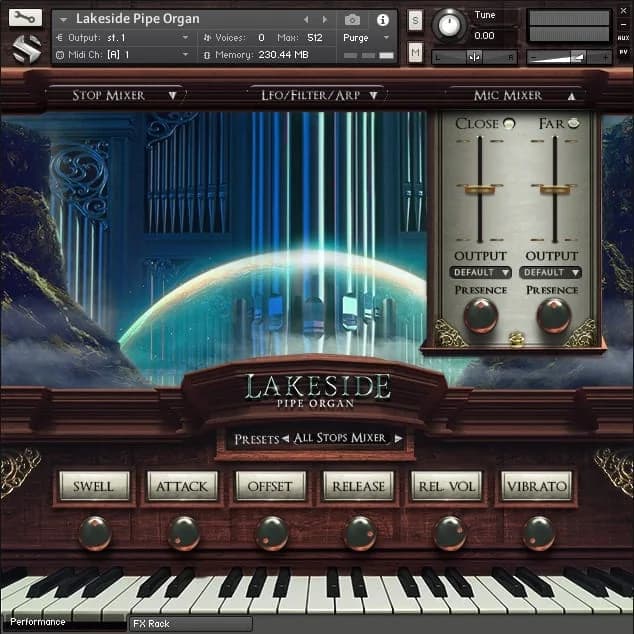This screenshot has height=634, width=634.
Task: Click the plus button on volume
Action: click(605, 58)
